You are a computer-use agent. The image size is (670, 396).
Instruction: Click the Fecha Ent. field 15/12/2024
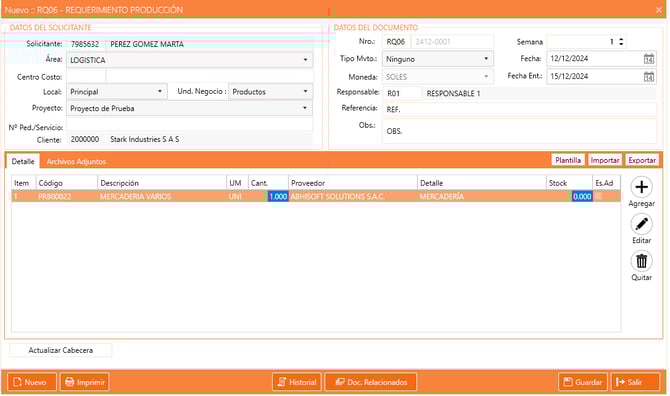tap(595, 76)
